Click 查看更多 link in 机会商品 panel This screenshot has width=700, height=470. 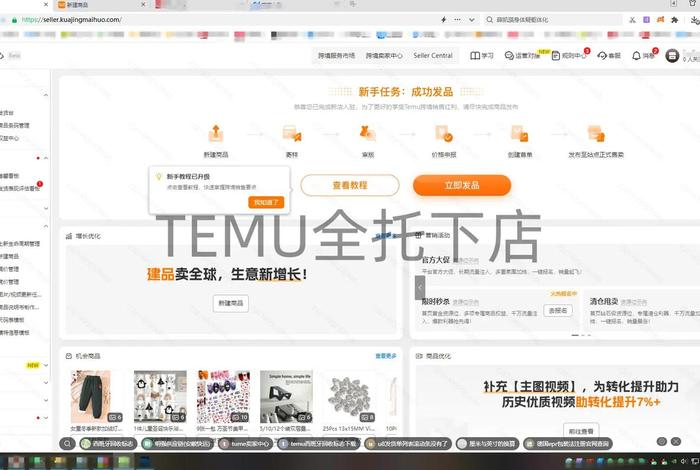386,356
